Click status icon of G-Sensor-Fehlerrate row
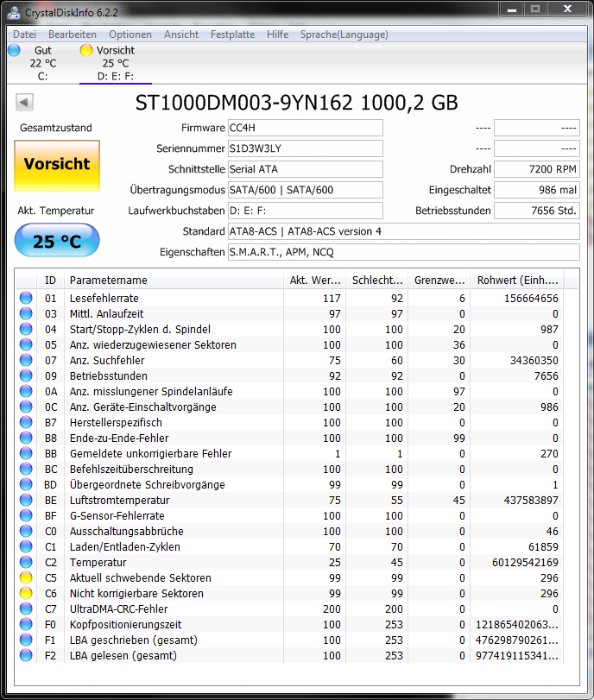Viewport: 594px width, 700px height. tap(26, 515)
